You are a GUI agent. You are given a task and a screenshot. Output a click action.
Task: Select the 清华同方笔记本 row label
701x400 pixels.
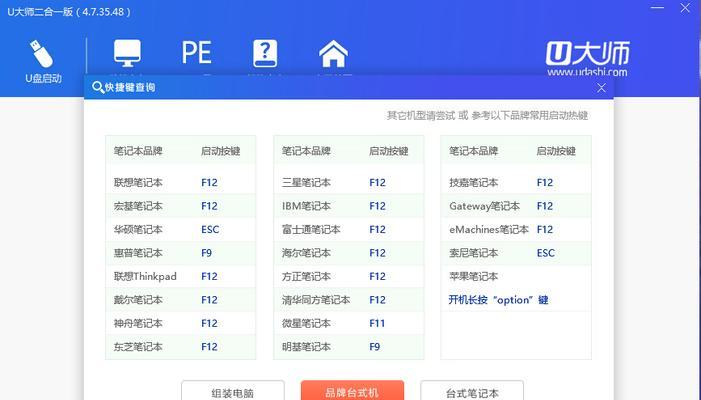click(x=316, y=300)
